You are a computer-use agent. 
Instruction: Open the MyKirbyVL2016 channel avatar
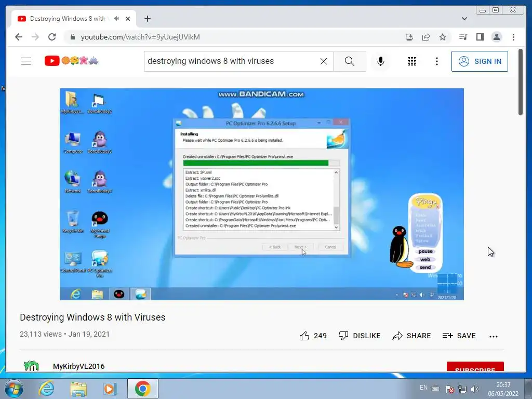[31, 366]
